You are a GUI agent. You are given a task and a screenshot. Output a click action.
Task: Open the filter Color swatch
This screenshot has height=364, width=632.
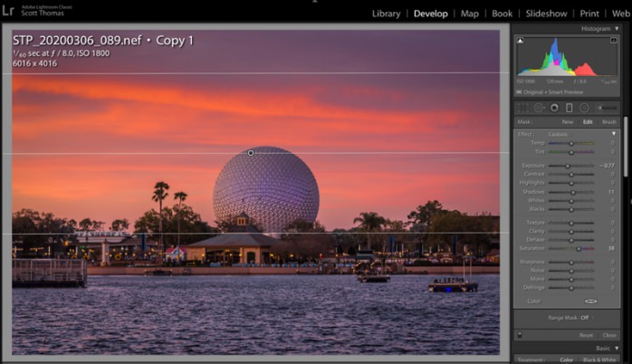click(590, 302)
